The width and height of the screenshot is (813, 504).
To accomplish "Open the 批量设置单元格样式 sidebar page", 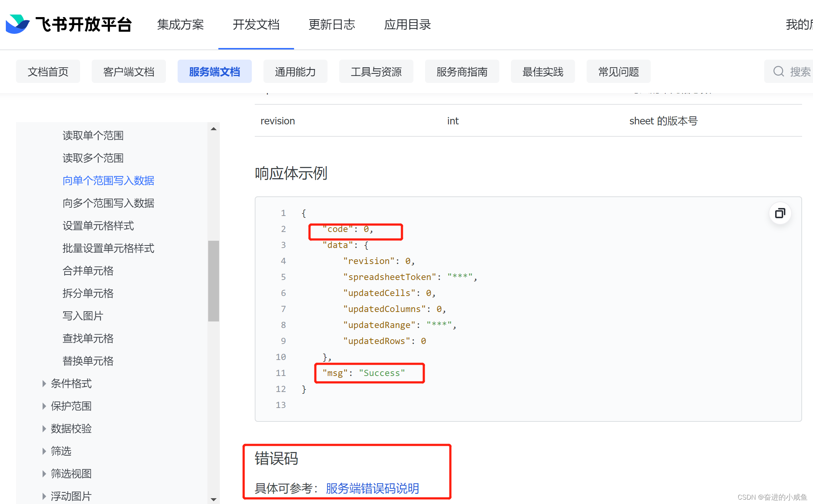I will [108, 248].
